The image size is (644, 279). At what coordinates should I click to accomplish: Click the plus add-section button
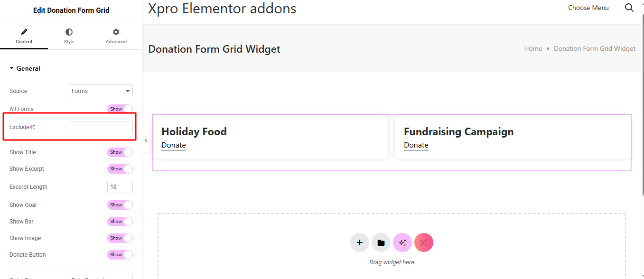(360, 243)
